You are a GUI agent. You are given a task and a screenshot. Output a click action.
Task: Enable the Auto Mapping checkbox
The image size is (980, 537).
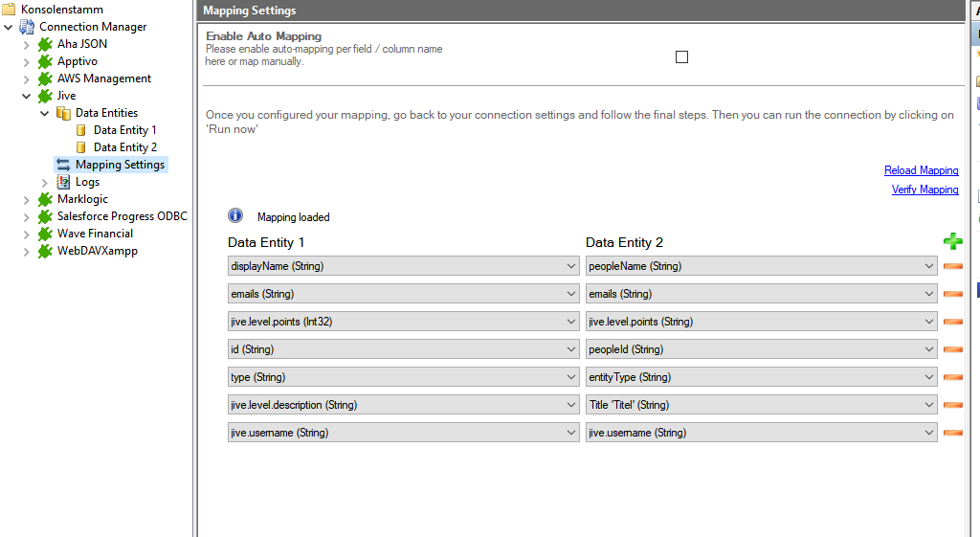tap(681, 56)
